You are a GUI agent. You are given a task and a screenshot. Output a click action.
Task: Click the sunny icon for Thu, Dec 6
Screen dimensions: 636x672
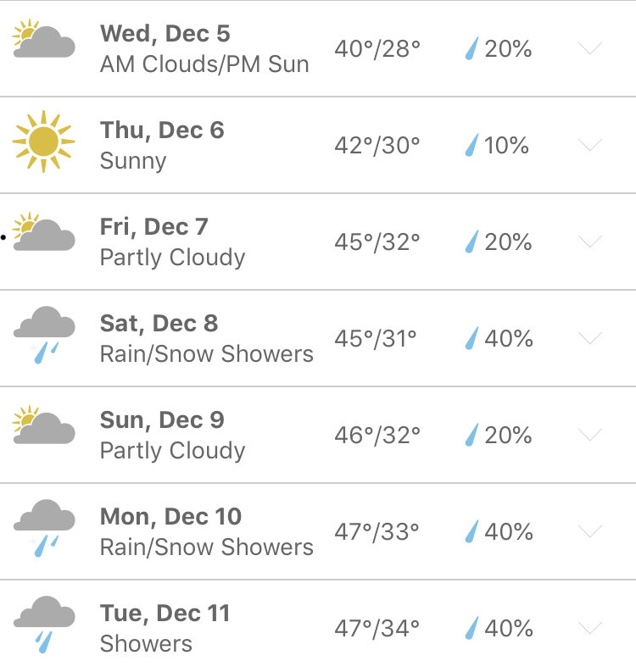pyautogui.click(x=44, y=142)
